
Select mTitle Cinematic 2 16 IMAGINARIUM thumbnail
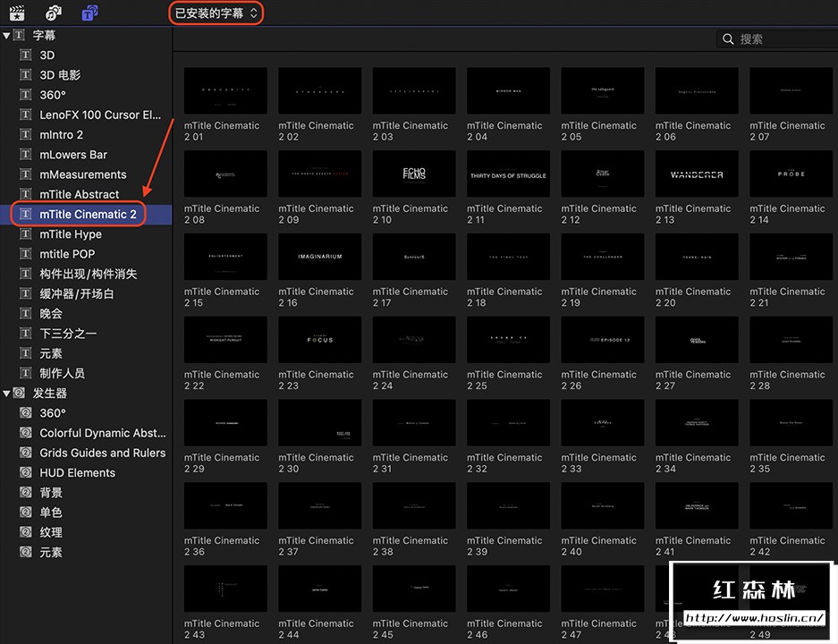click(x=319, y=257)
